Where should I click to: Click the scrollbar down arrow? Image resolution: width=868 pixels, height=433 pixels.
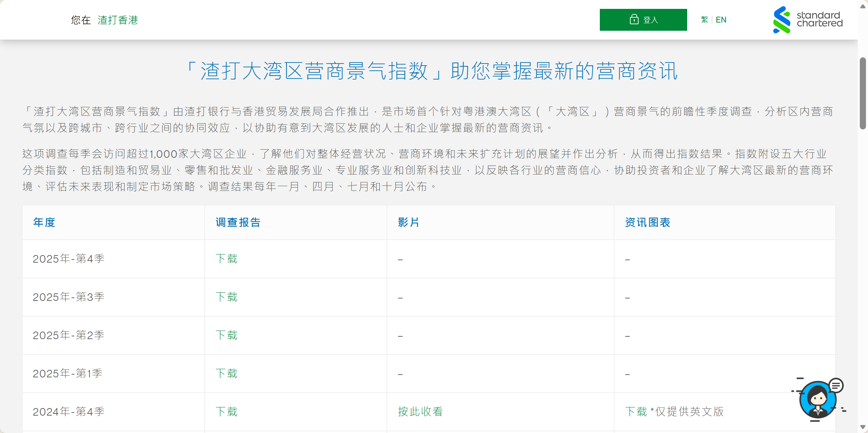(863, 427)
